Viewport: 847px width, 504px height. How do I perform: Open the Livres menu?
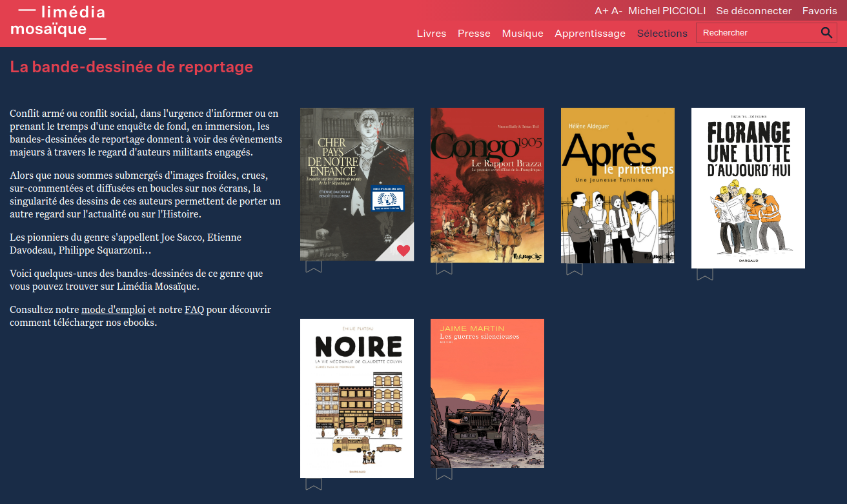tap(431, 34)
